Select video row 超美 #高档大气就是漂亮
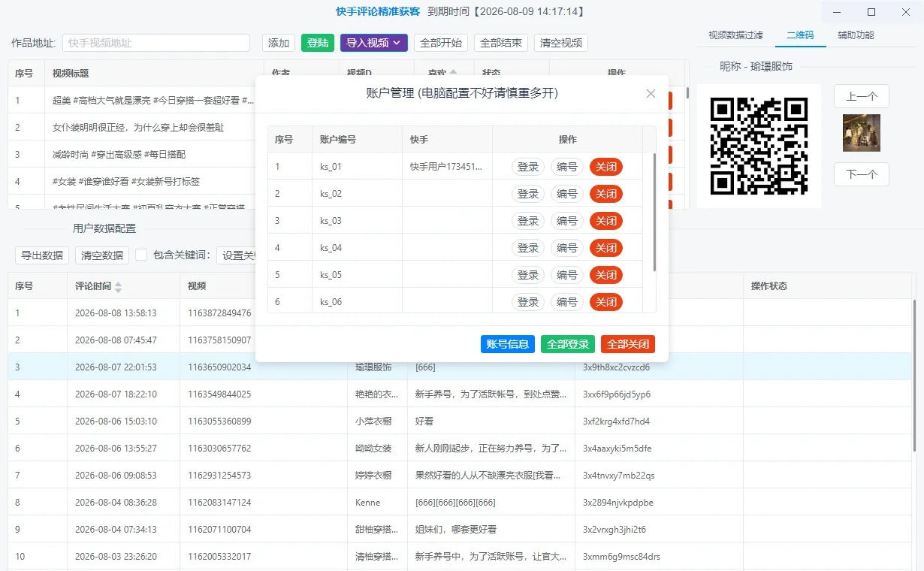 153,100
